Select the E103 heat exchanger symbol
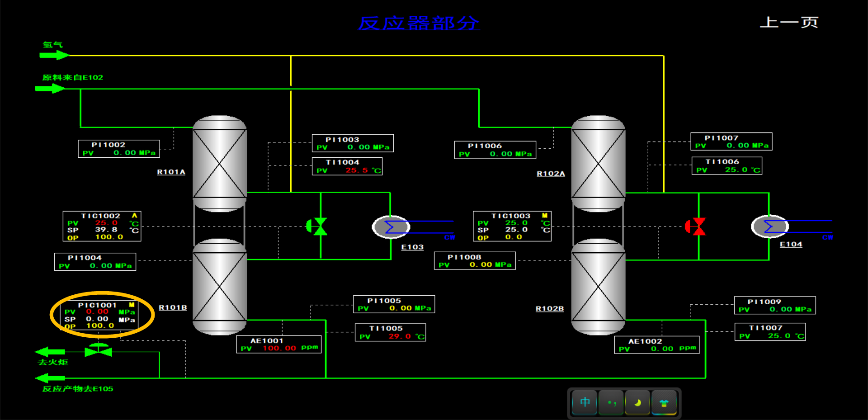 click(x=391, y=227)
